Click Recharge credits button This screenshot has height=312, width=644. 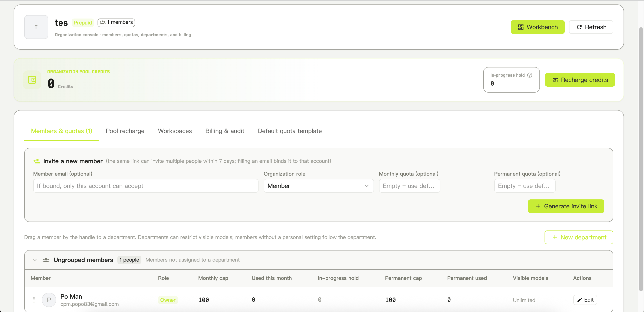click(x=579, y=80)
